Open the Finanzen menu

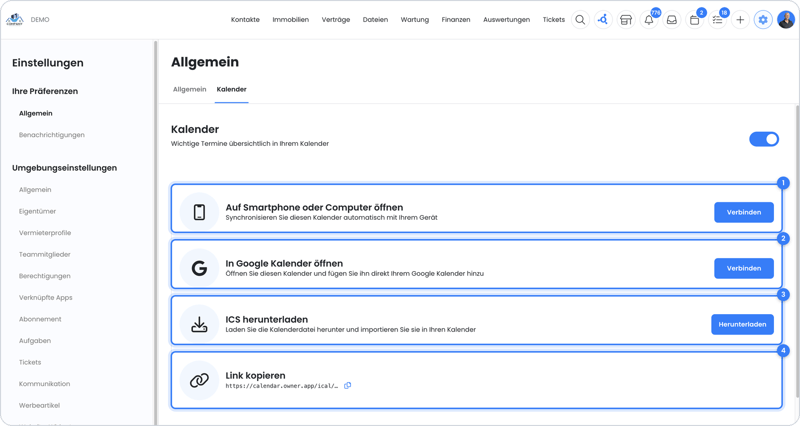(x=456, y=20)
